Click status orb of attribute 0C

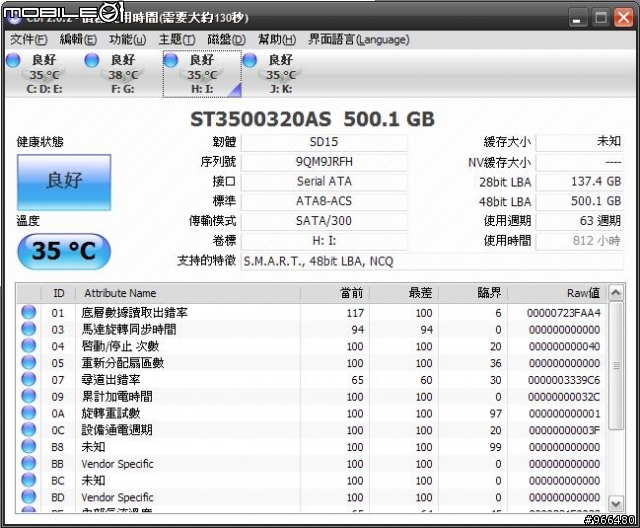click(29, 430)
